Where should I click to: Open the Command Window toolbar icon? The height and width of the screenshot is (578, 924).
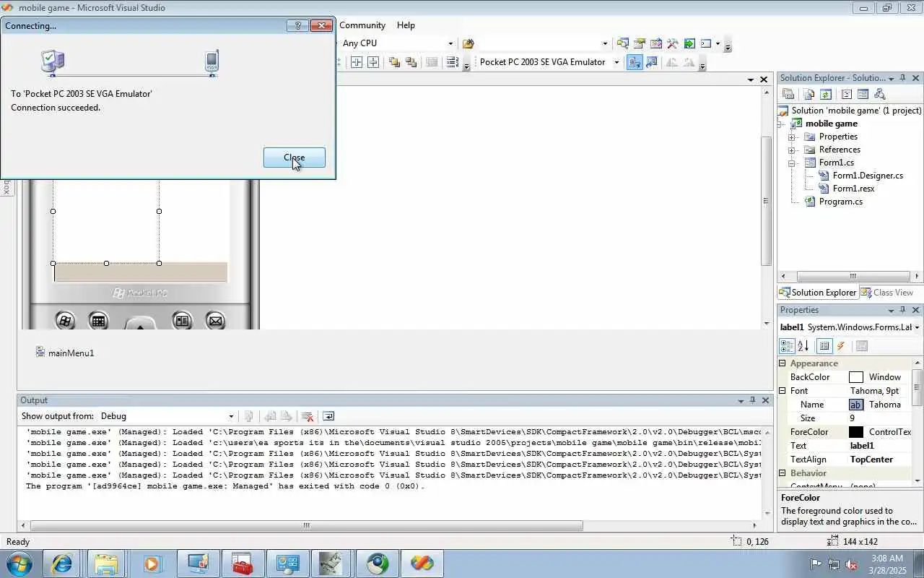(706, 43)
